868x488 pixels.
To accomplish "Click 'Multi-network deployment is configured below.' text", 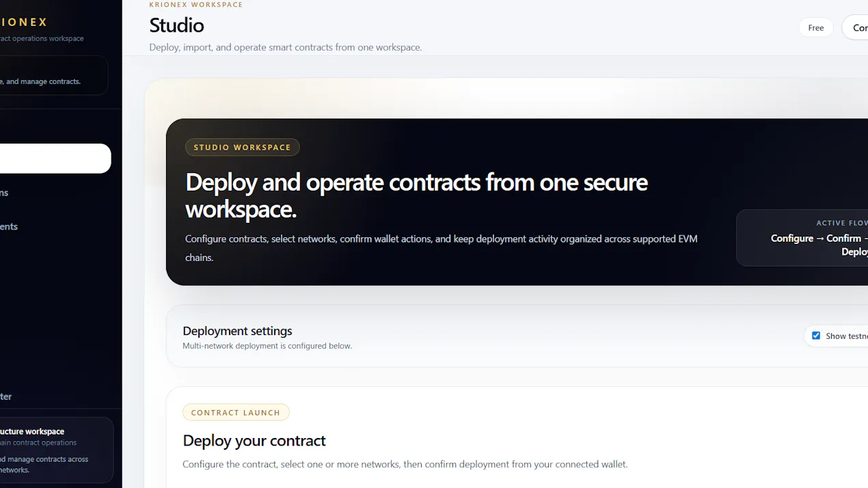I will (267, 346).
